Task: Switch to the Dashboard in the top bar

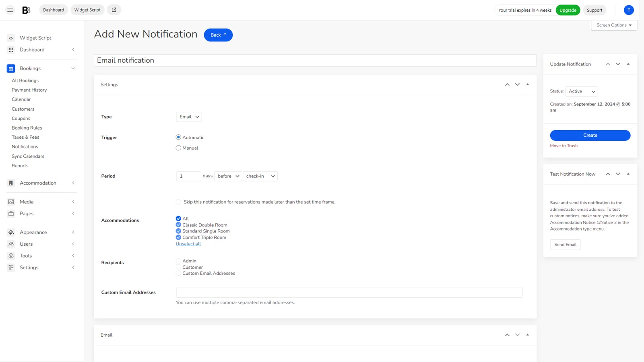Action: [x=53, y=10]
